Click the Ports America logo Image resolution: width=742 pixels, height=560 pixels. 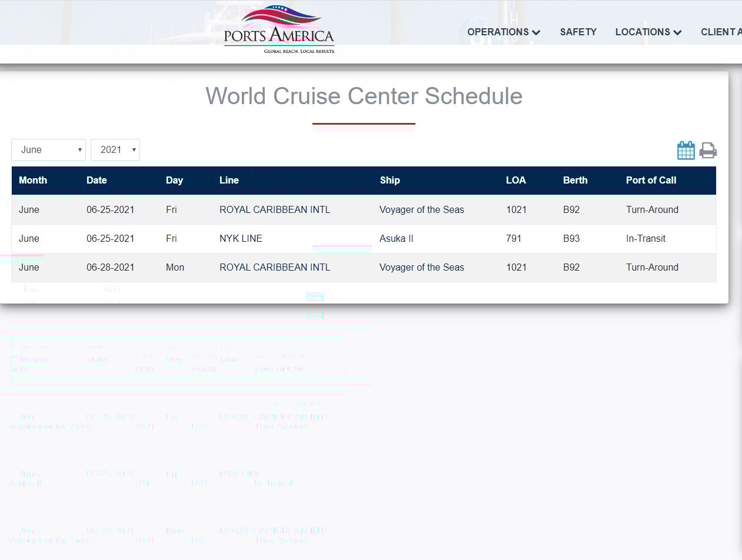pyautogui.click(x=280, y=29)
